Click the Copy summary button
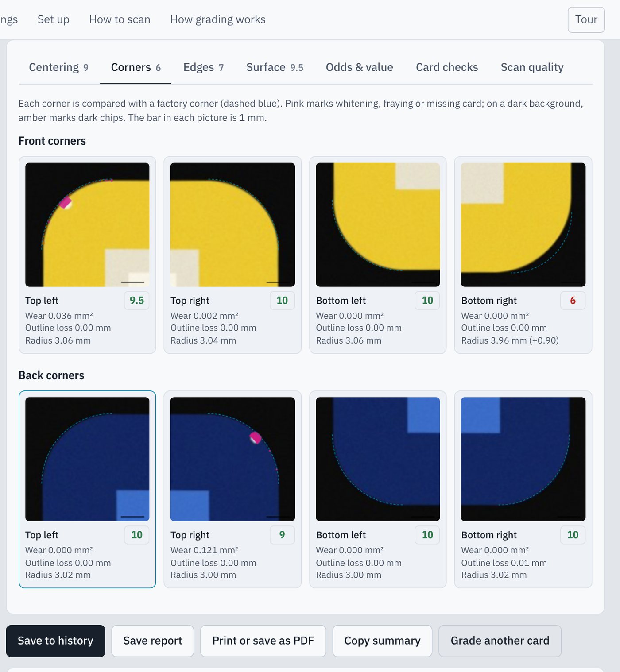 click(382, 641)
